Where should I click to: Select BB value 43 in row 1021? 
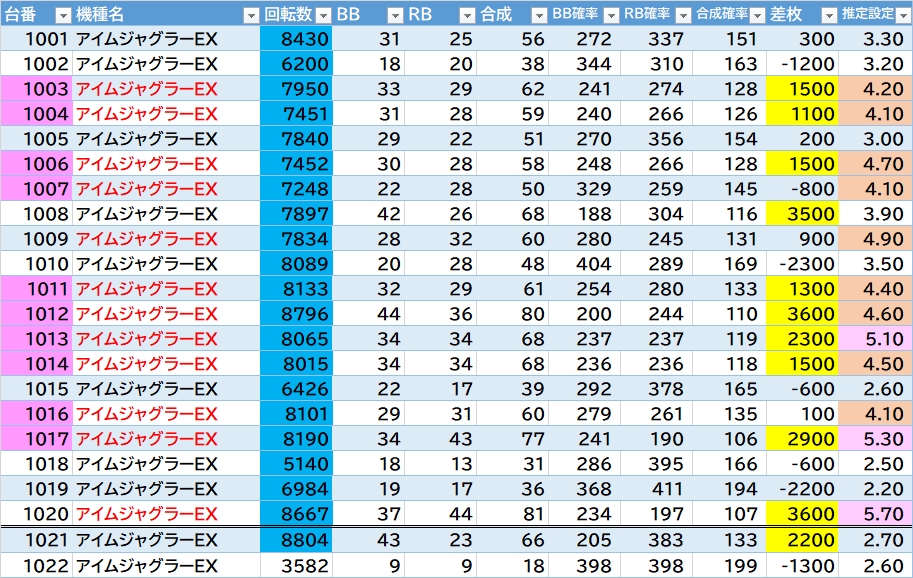point(369,540)
